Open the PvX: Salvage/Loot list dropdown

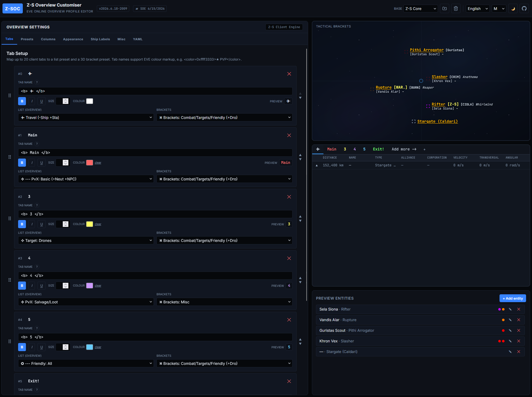pyautogui.click(x=86, y=302)
